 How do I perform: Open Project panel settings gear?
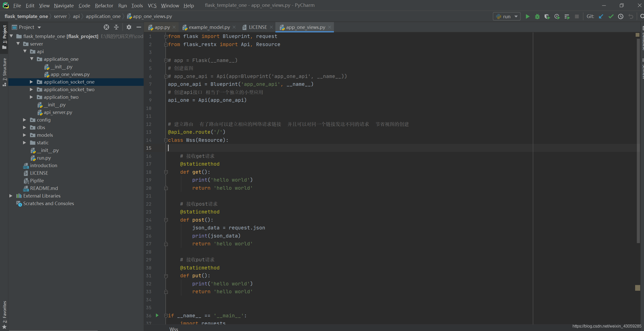point(129,27)
